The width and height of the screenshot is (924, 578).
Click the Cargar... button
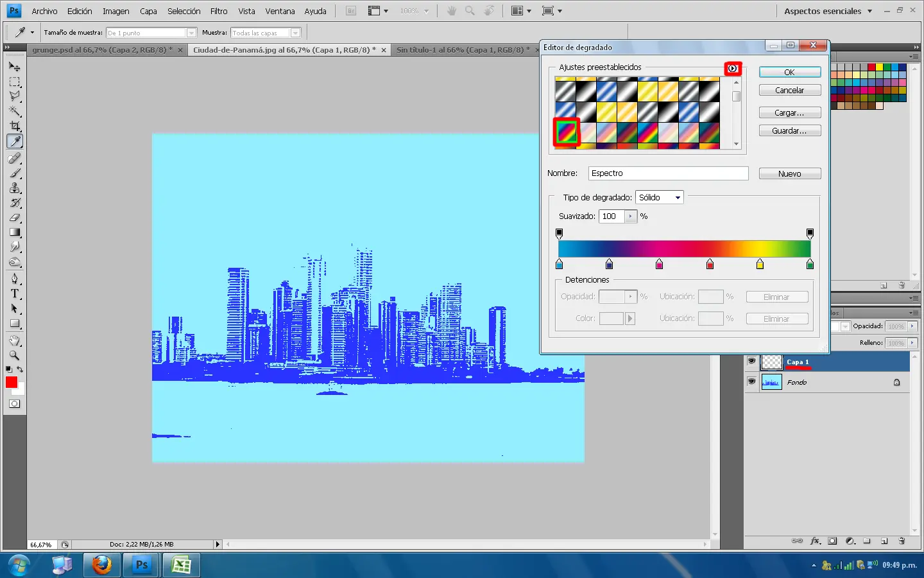[x=789, y=113]
